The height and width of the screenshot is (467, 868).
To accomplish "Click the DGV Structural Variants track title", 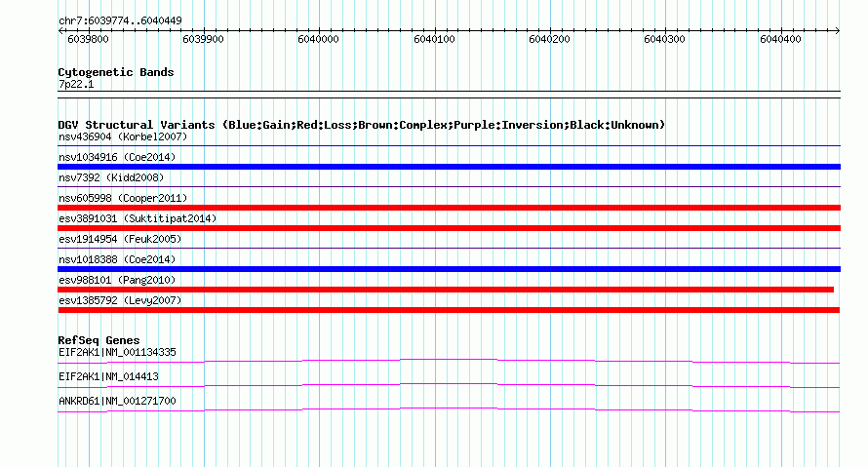I will point(361,125).
